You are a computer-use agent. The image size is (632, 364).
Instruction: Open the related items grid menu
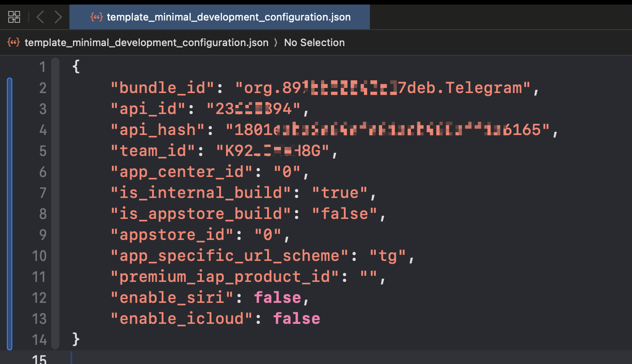tap(14, 17)
